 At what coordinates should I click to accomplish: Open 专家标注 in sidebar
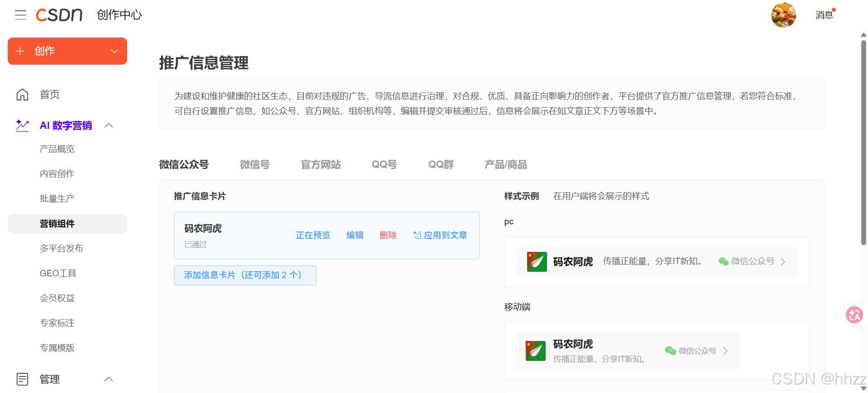[57, 323]
